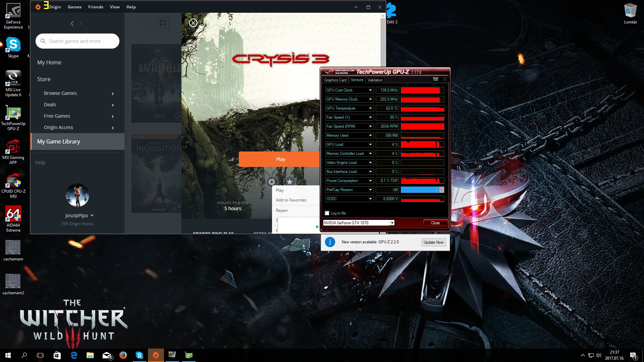Screen dimensions: 644x362
Task: Open Memory Used sensor dropdown
Action: pos(370,135)
